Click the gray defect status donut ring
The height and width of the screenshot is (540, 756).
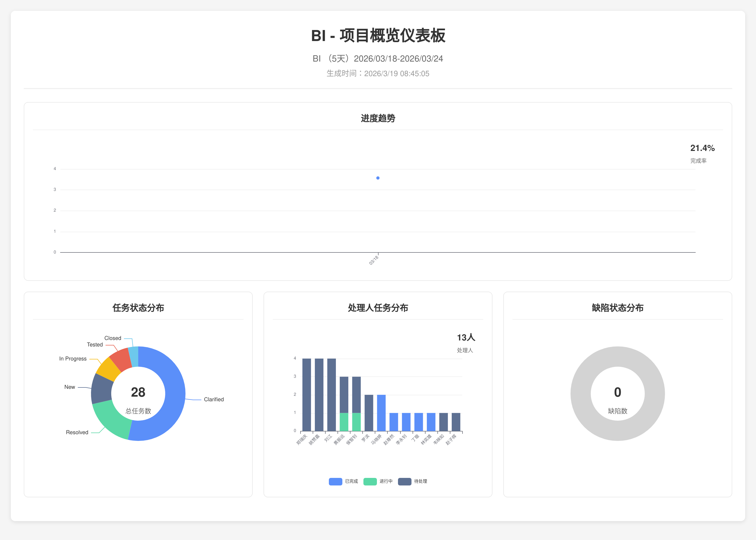tap(581, 393)
